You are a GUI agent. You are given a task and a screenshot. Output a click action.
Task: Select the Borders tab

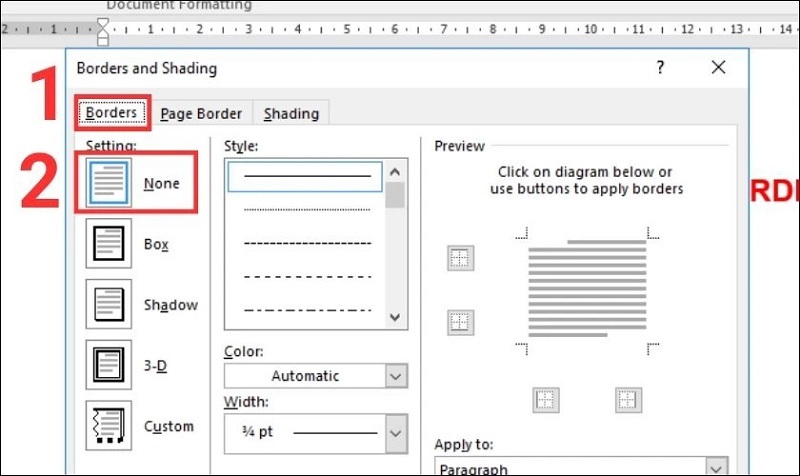click(x=112, y=113)
